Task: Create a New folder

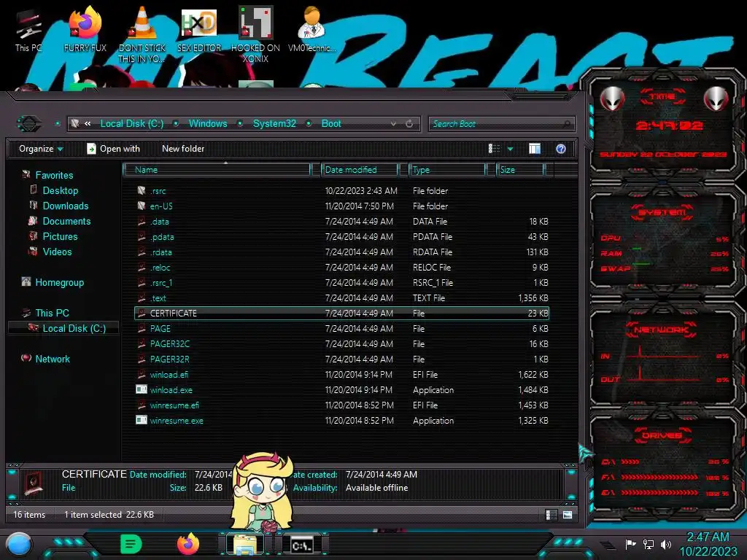Action: pyautogui.click(x=183, y=149)
